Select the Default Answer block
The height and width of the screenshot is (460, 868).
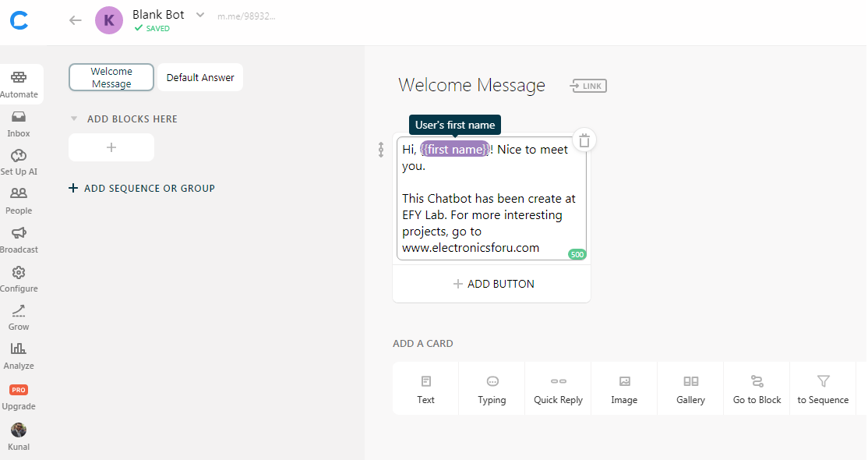point(200,77)
